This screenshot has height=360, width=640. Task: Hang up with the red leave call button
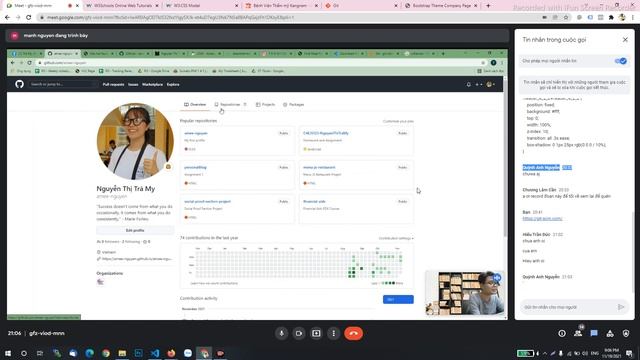(x=353, y=333)
